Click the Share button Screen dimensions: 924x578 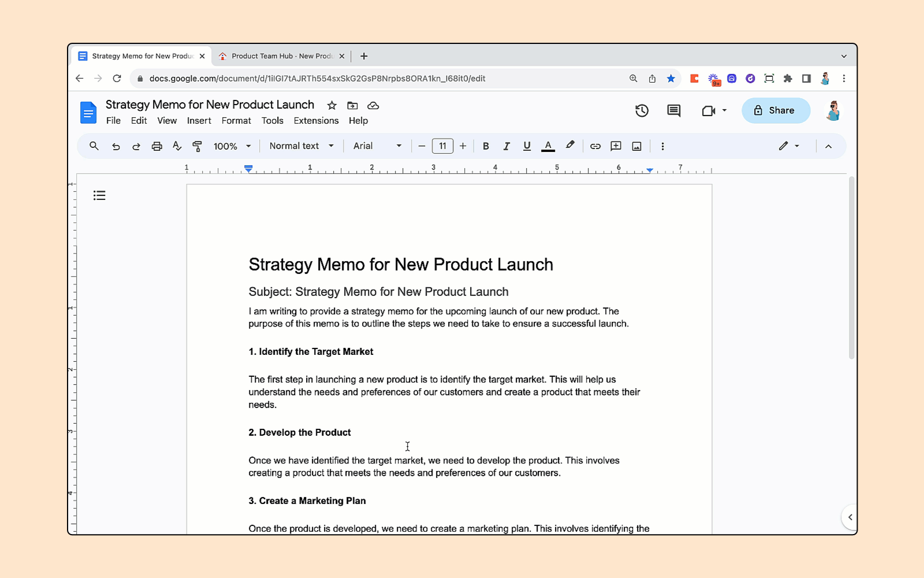pos(775,110)
